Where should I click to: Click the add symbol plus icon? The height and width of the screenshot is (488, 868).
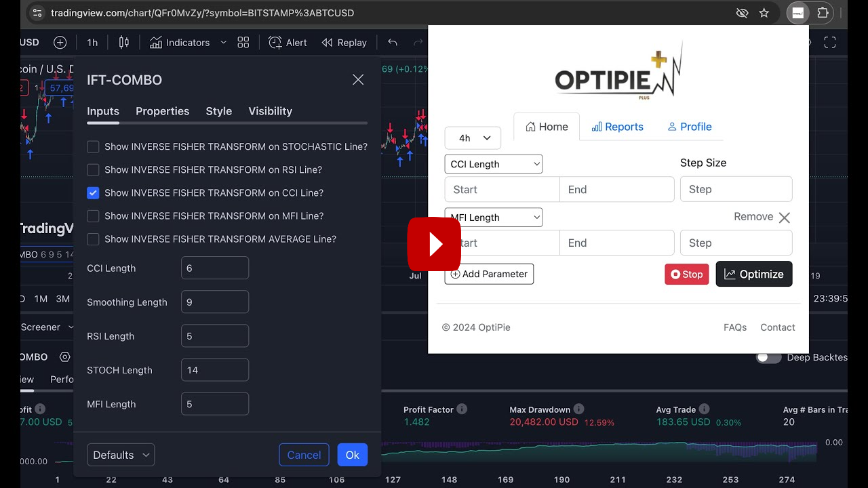coord(60,42)
